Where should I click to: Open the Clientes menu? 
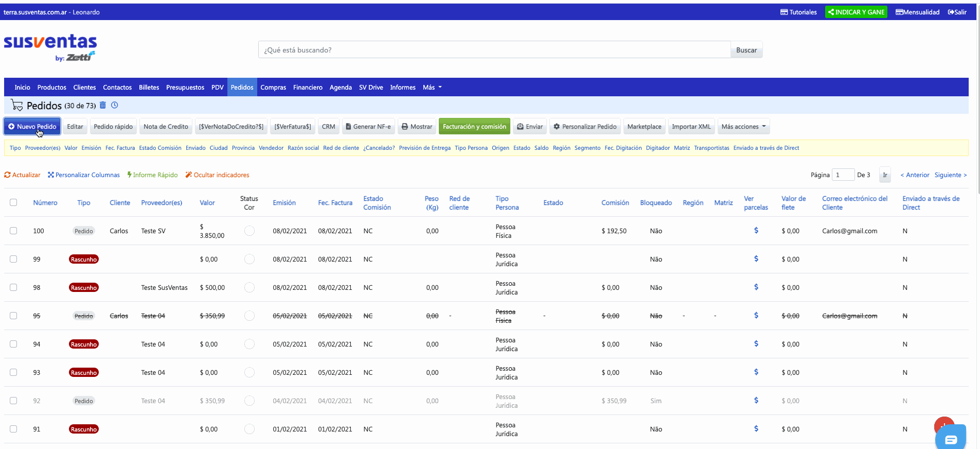[84, 88]
